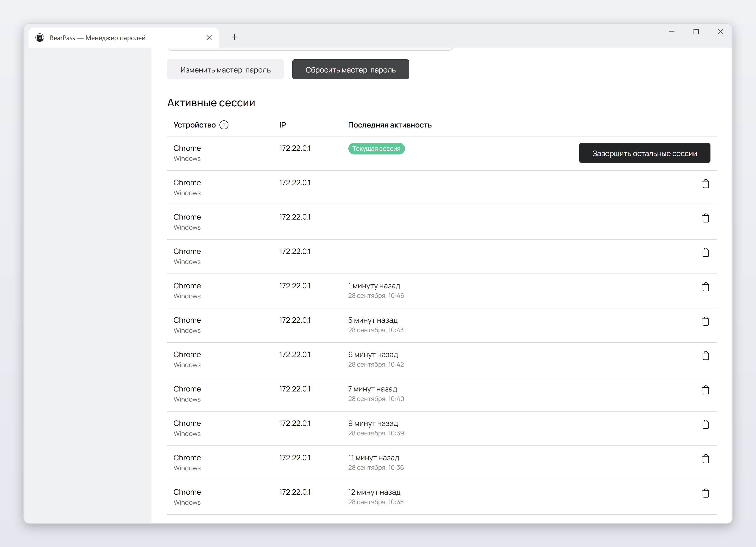Click the IP column header

pyautogui.click(x=282, y=125)
